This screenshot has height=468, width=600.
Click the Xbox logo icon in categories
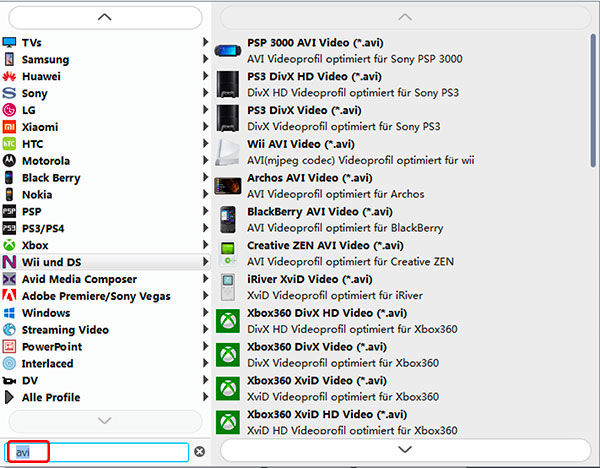point(9,245)
